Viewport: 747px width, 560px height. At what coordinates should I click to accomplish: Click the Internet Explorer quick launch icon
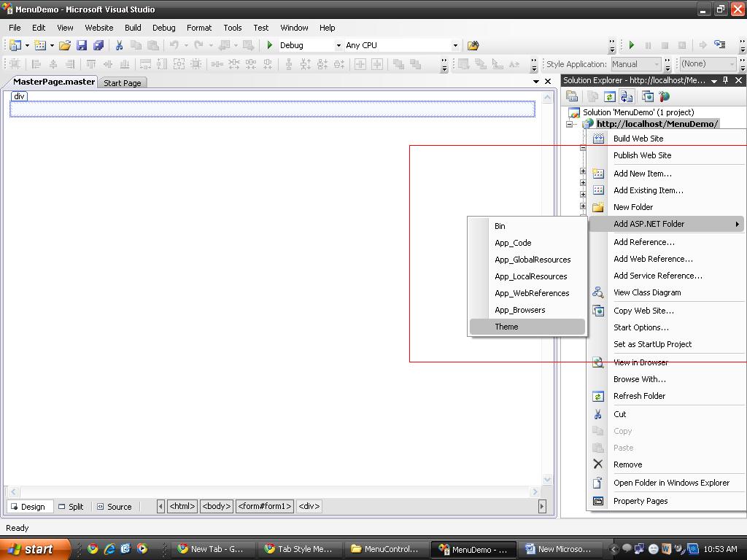click(x=109, y=548)
